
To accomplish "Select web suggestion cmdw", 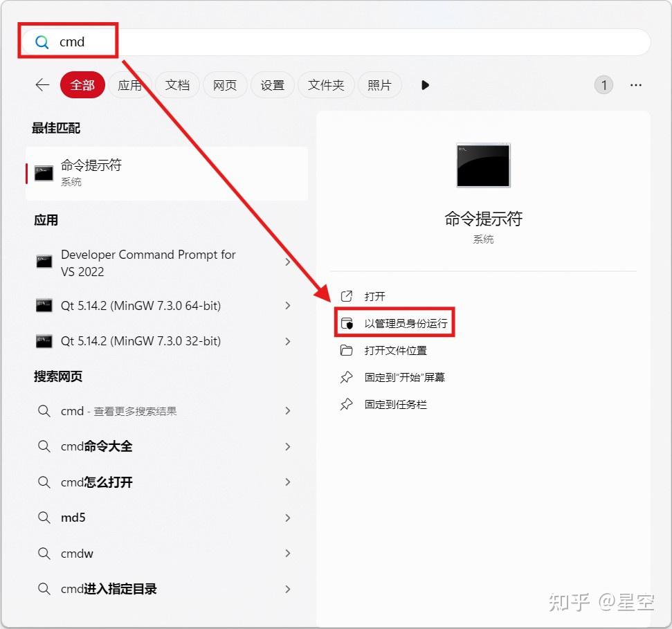I will pyautogui.click(x=167, y=554).
